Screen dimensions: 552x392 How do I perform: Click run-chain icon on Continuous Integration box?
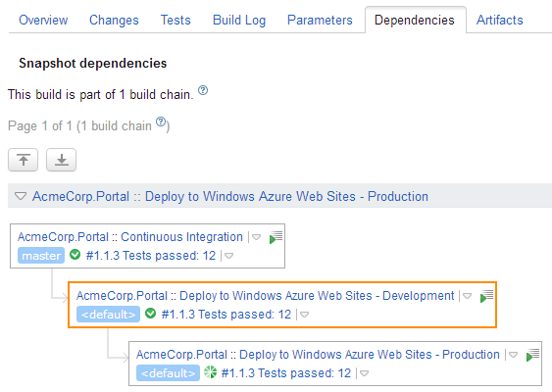pos(276,237)
